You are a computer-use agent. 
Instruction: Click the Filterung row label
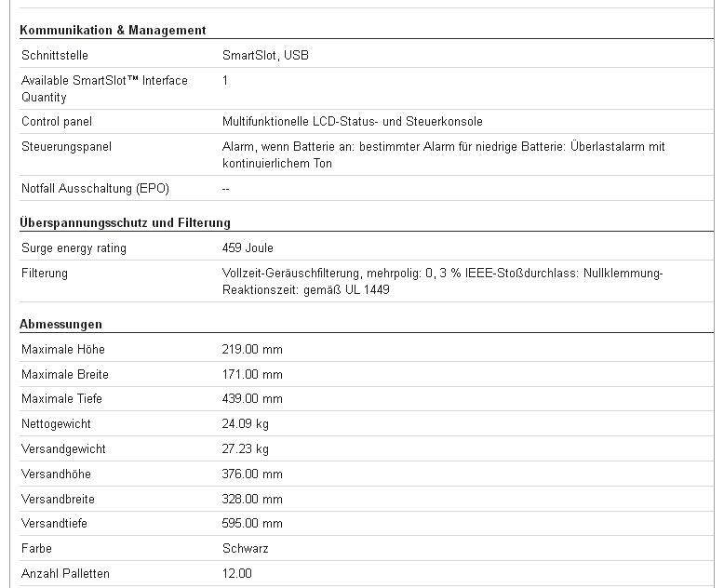(x=45, y=274)
